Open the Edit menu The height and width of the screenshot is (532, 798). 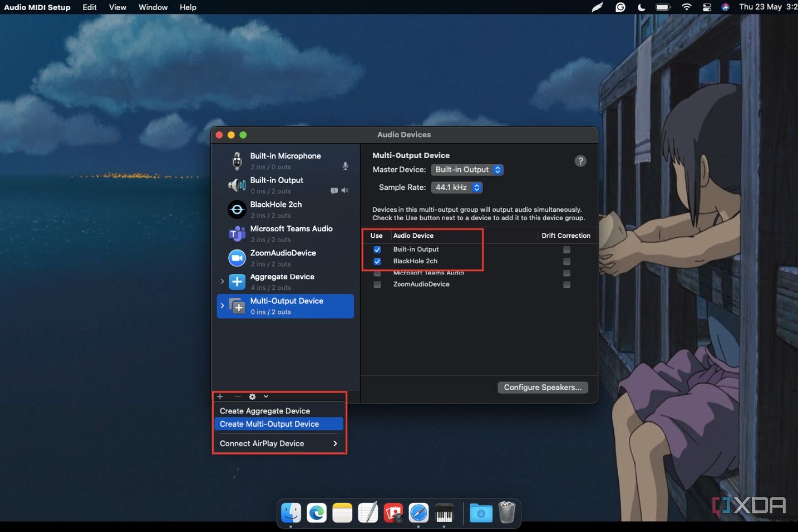89,7
